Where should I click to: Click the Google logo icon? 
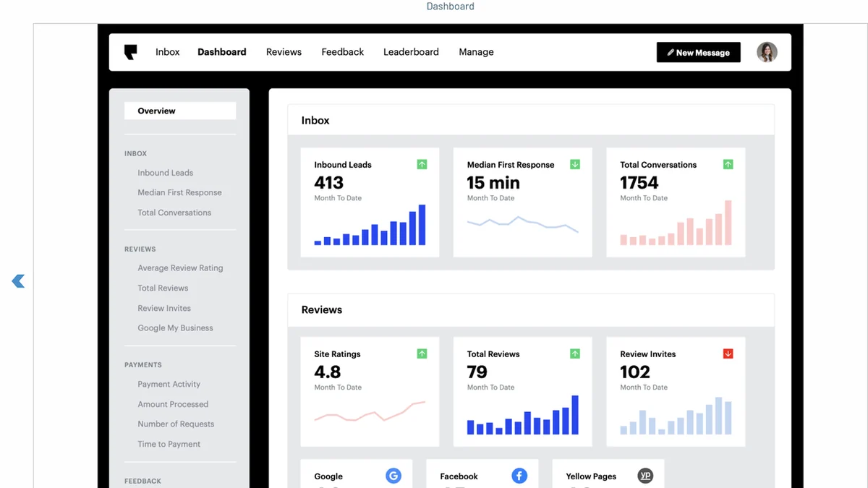coord(393,476)
